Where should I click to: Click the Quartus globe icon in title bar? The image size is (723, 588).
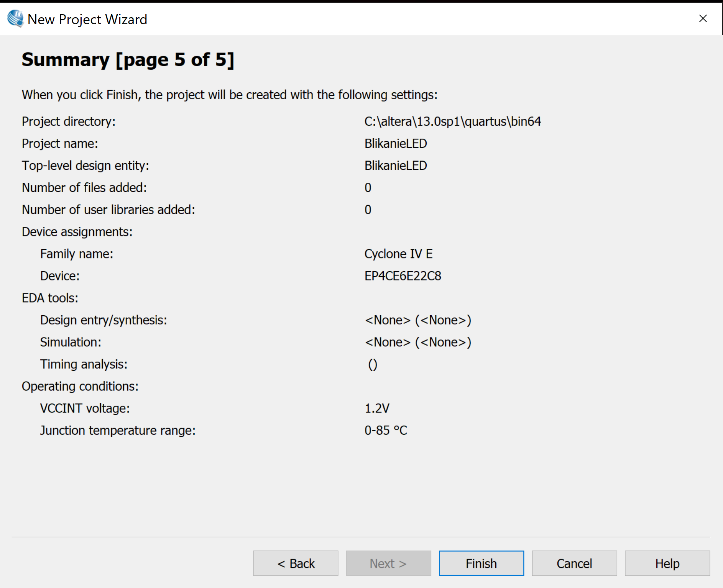click(15, 19)
